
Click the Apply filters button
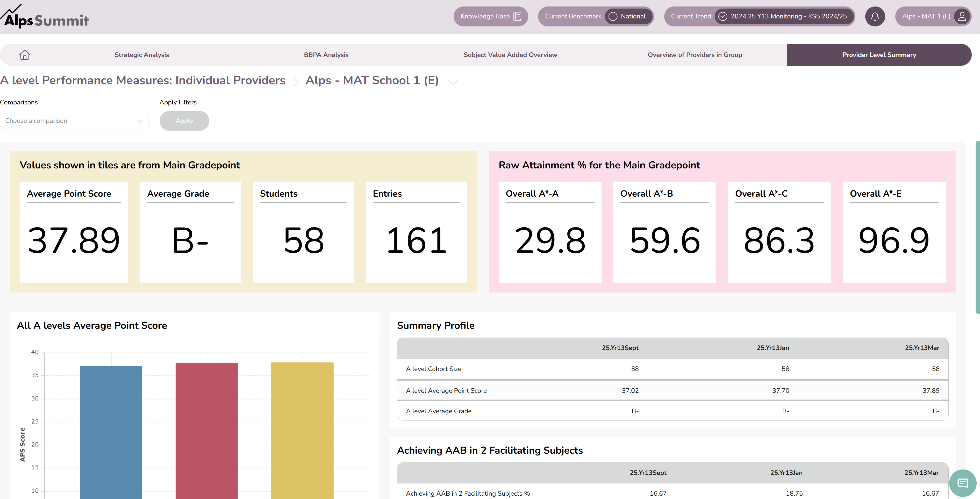184,121
